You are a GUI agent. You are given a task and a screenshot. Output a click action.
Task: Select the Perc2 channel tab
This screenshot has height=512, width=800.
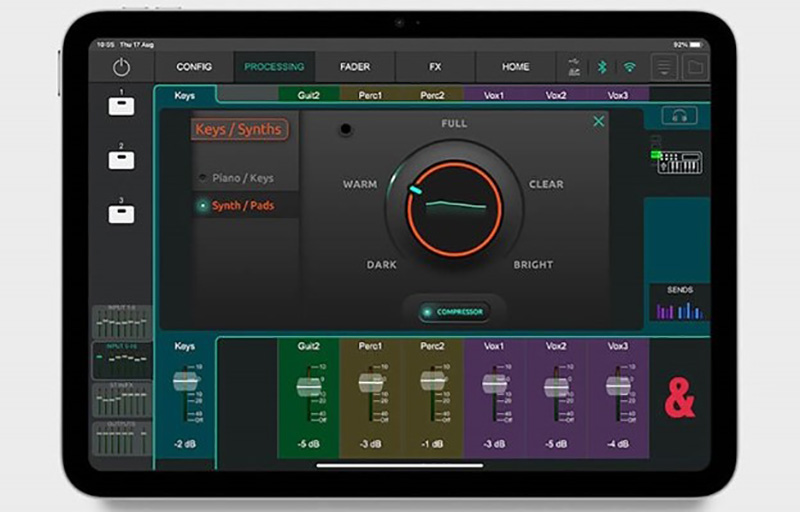click(432, 95)
